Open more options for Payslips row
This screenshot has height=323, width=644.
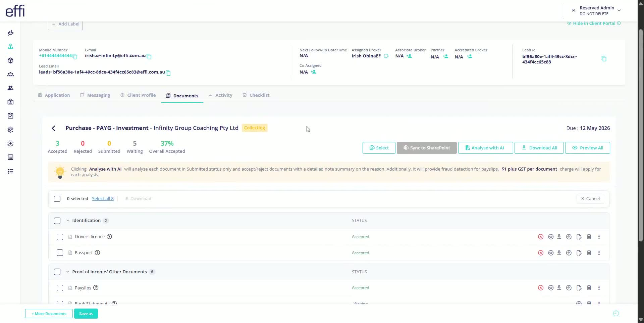click(599, 288)
